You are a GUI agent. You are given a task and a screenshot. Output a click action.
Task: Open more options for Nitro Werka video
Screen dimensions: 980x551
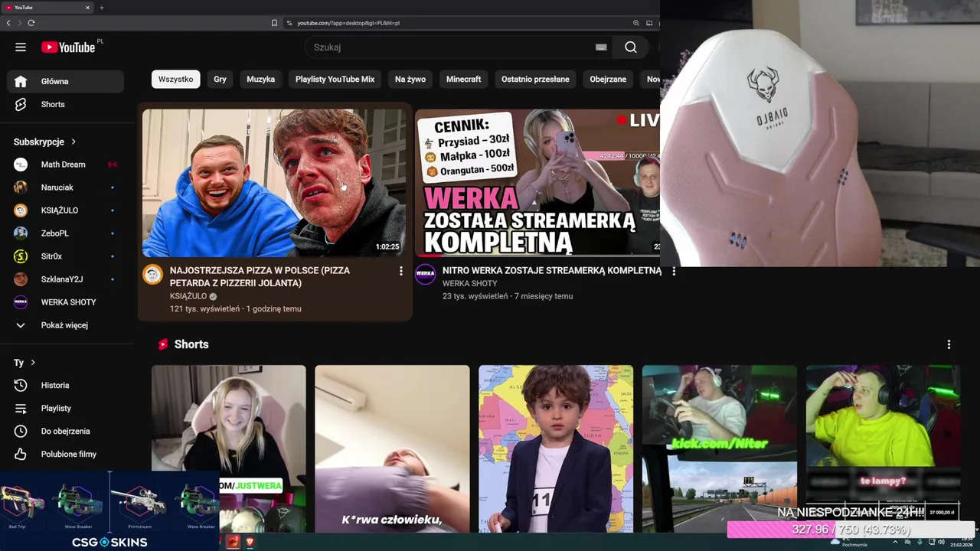coord(674,271)
